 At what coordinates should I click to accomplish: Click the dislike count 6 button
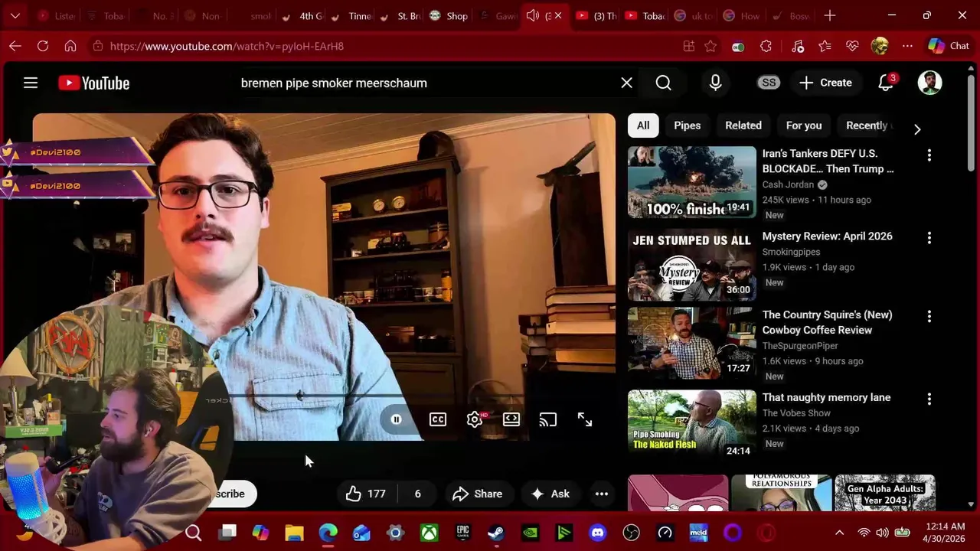[418, 494]
